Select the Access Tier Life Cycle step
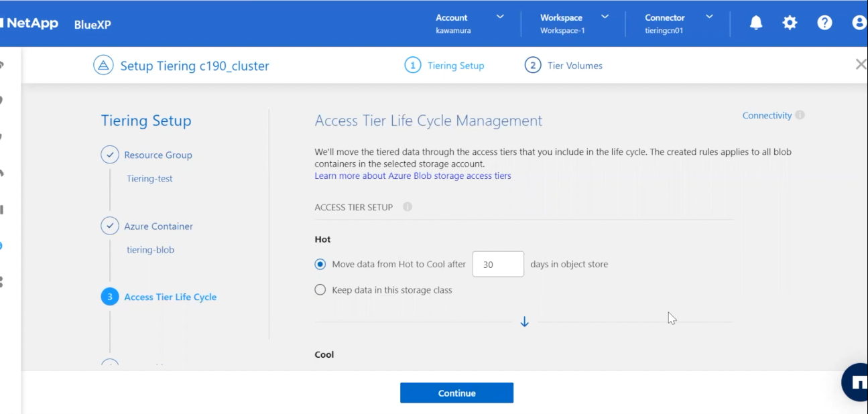 point(170,297)
